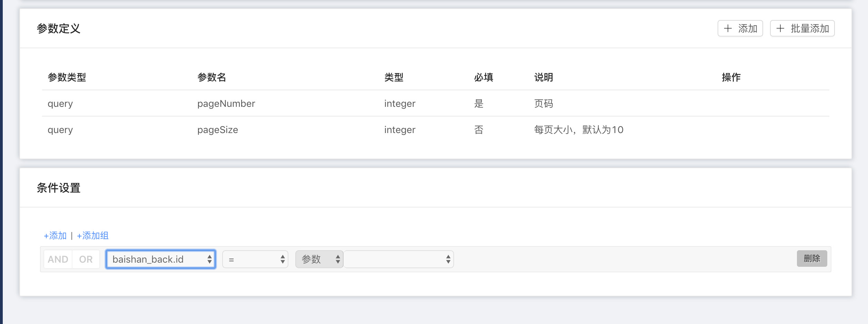This screenshot has height=324, width=868.
Task: Click the 条件设置 section title
Action: click(x=59, y=188)
